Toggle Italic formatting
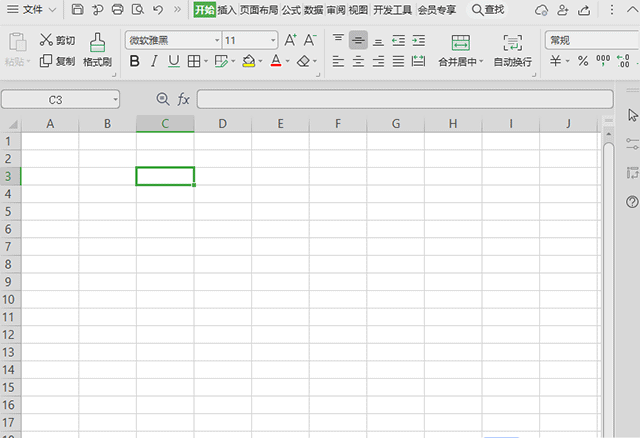640x438 pixels. [x=154, y=61]
